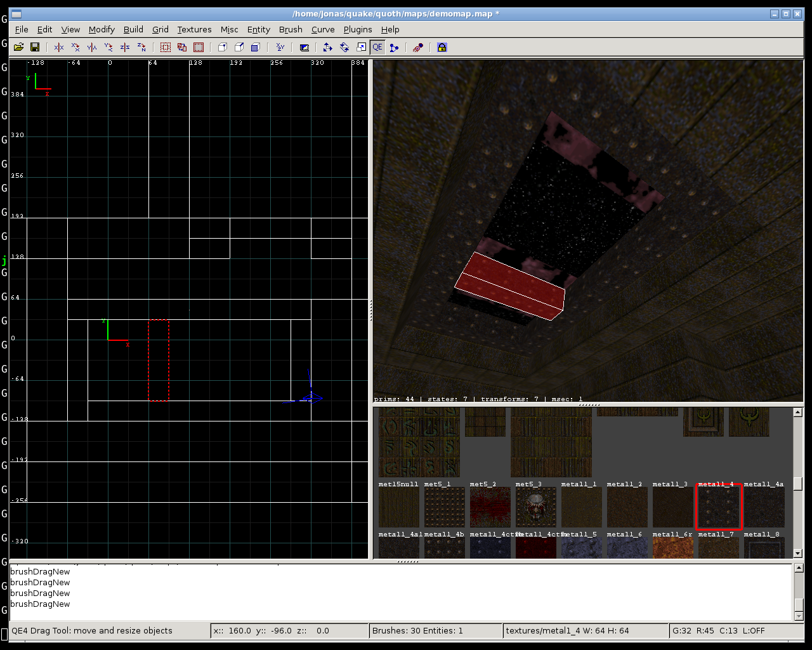
Task: Pick the met5_2 blood texture thumbnail
Action: point(490,507)
